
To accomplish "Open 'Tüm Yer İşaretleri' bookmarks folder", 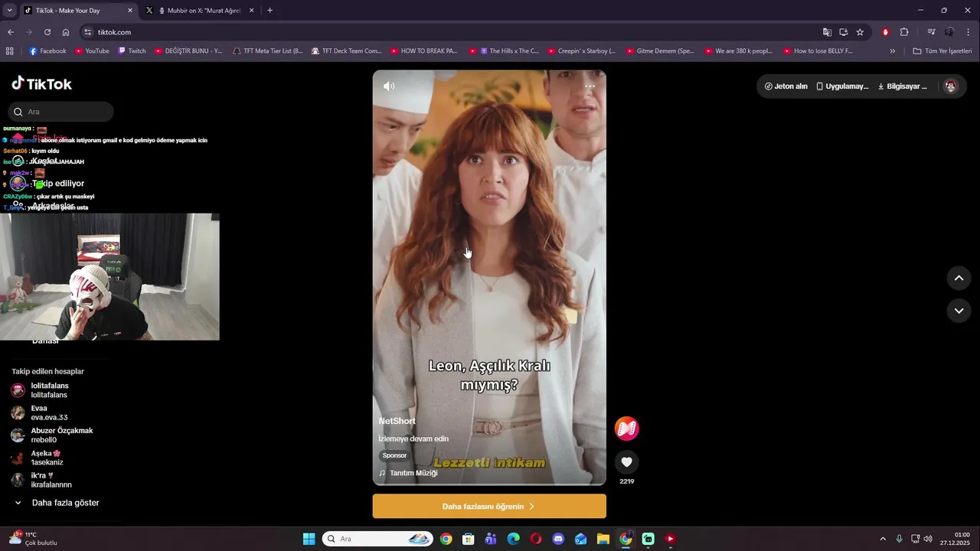I will (942, 51).
